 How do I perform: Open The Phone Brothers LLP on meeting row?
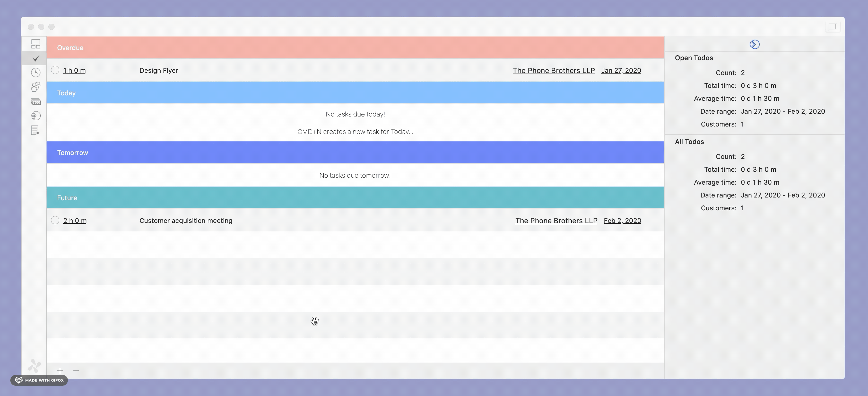coord(556,221)
